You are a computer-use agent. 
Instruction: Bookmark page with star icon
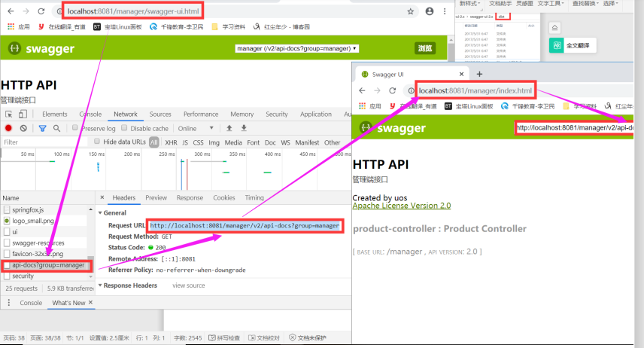coord(410,11)
